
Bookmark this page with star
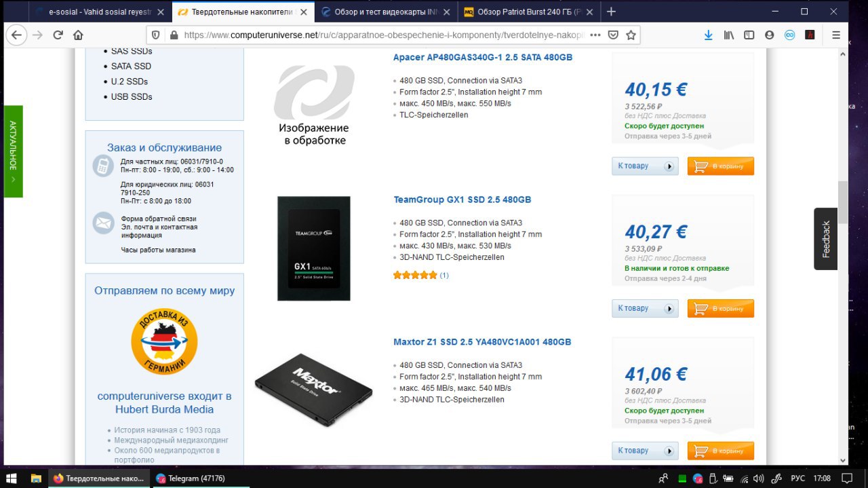click(x=631, y=35)
